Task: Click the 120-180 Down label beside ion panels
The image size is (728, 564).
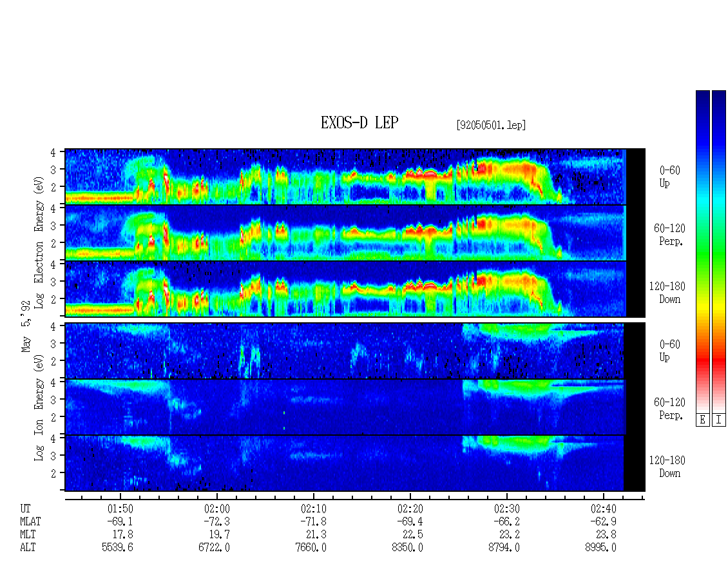Action: tap(667, 467)
